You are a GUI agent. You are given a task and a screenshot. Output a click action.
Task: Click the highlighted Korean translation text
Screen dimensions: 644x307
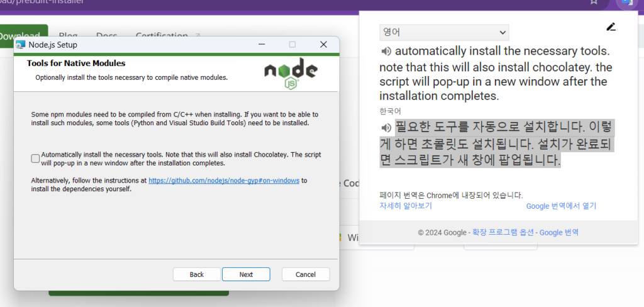pos(496,143)
